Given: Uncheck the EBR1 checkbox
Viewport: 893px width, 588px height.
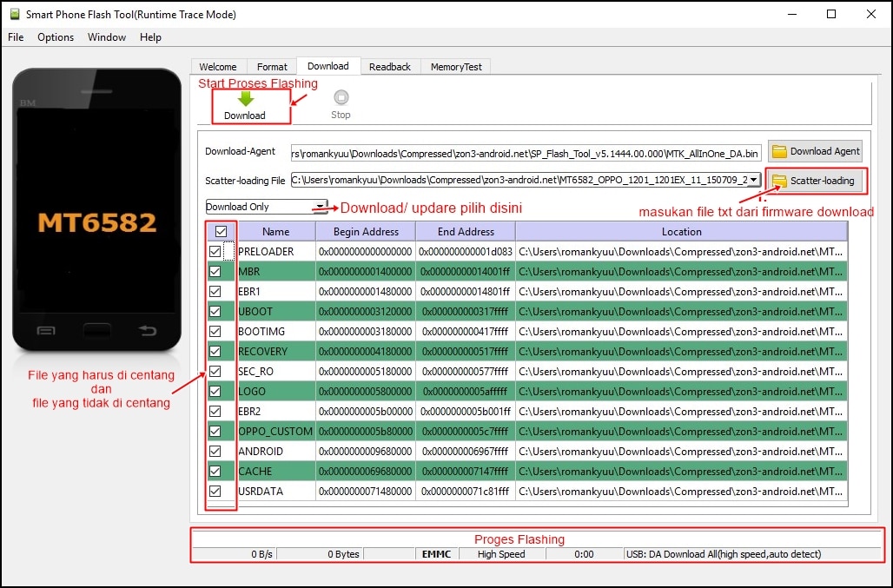Looking at the screenshot, I should click(x=215, y=292).
